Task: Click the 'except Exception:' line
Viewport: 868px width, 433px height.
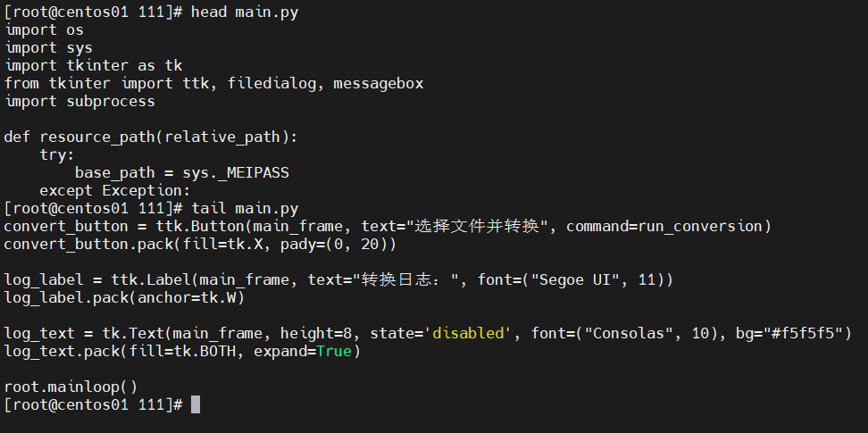Action: click(115, 190)
